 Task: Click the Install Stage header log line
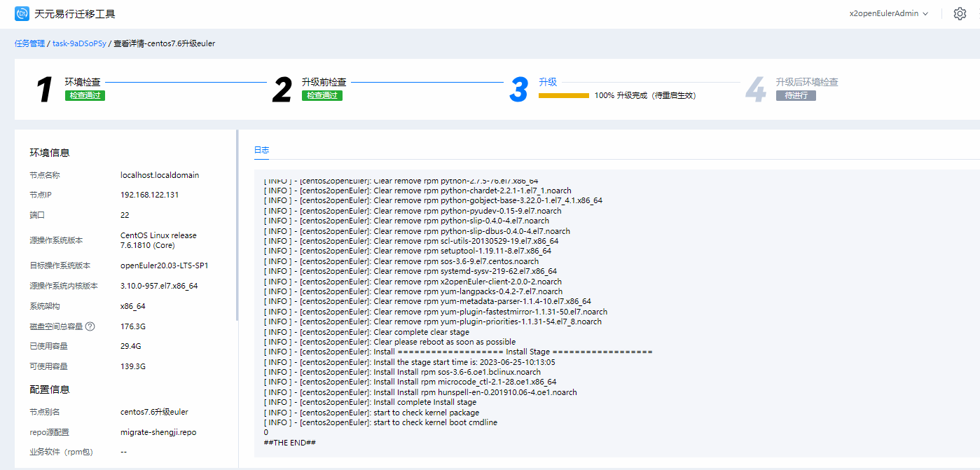point(458,352)
